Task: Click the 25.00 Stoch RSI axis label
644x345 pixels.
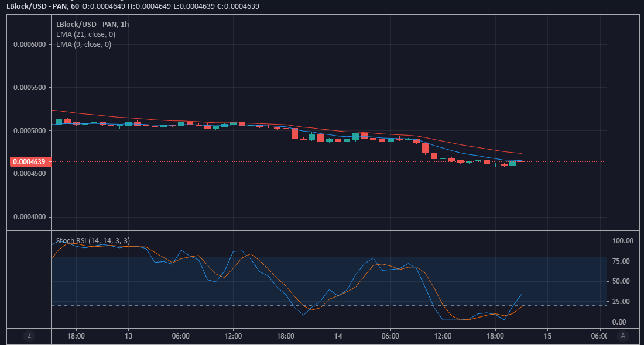Action: coord(621,302)
